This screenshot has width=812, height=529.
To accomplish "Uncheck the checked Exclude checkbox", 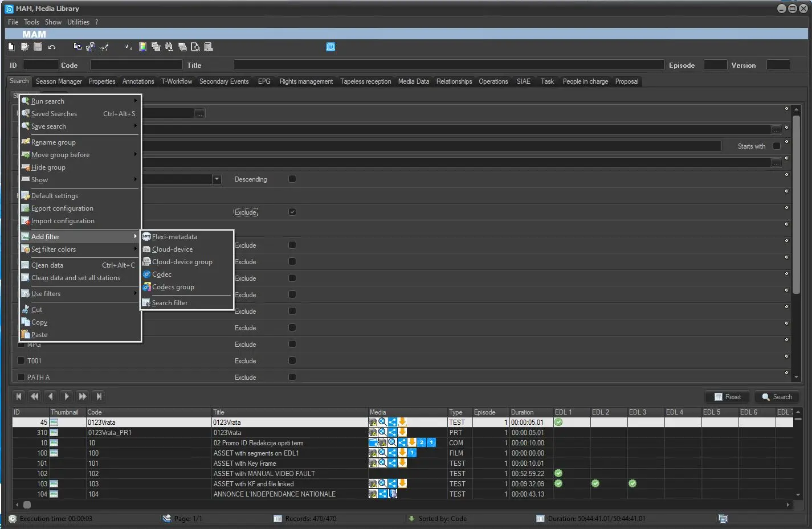I will (292, 212).
